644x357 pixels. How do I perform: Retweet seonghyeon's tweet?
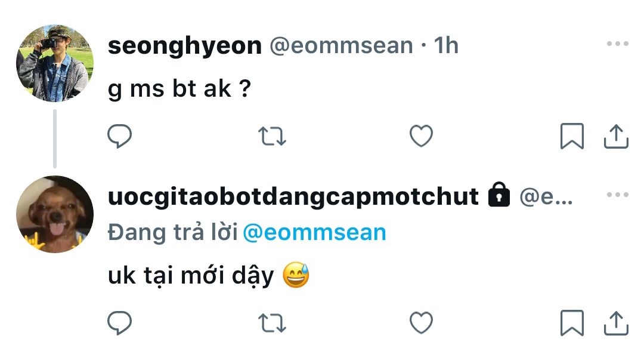(x=274, y=137)
